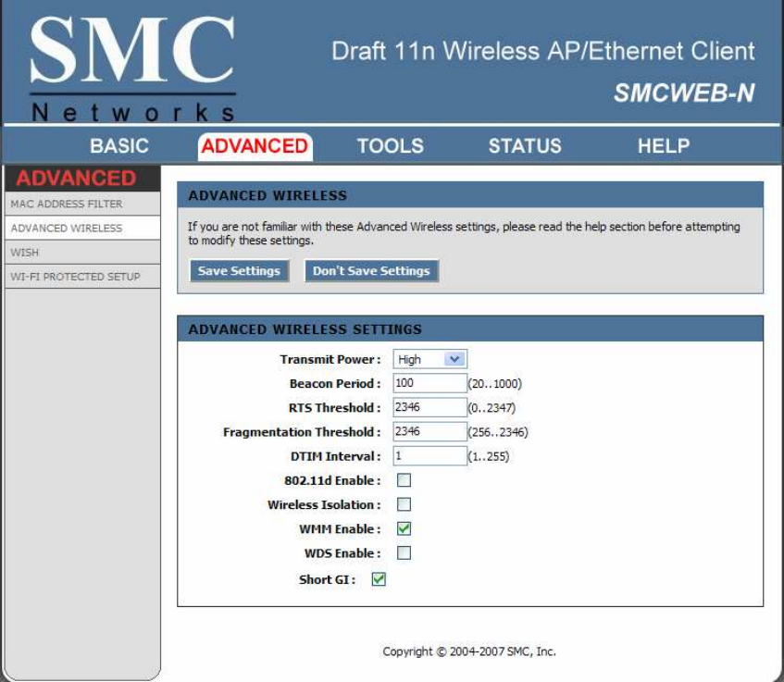Click the (1..255) range hint
Screen dimensions: 784x682
coord(489,456)
